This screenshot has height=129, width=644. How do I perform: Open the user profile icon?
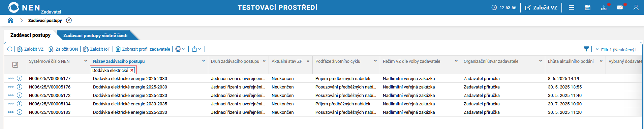tap(636, 7)
